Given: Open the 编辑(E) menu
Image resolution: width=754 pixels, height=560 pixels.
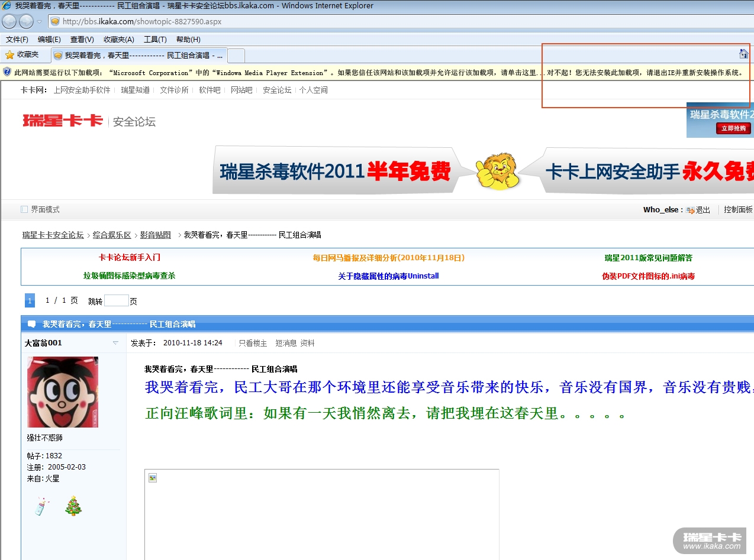Looking at the screenshot, I should coord(49,40).
